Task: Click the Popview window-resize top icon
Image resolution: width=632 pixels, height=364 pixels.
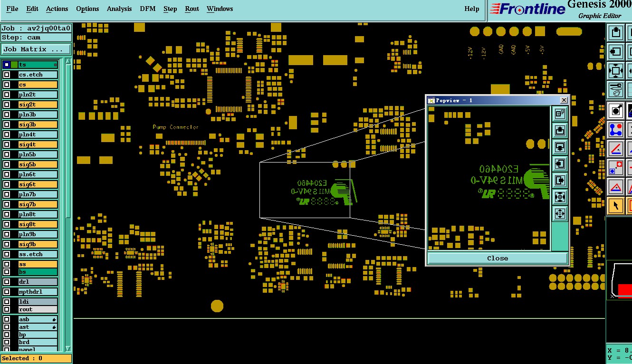Action: click(x=560, y=113)
